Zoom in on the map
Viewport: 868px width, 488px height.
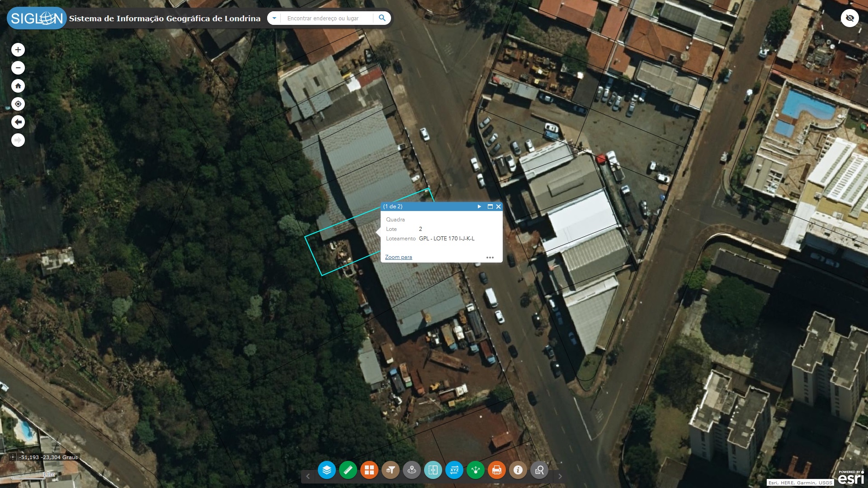[x=18, y=50]
